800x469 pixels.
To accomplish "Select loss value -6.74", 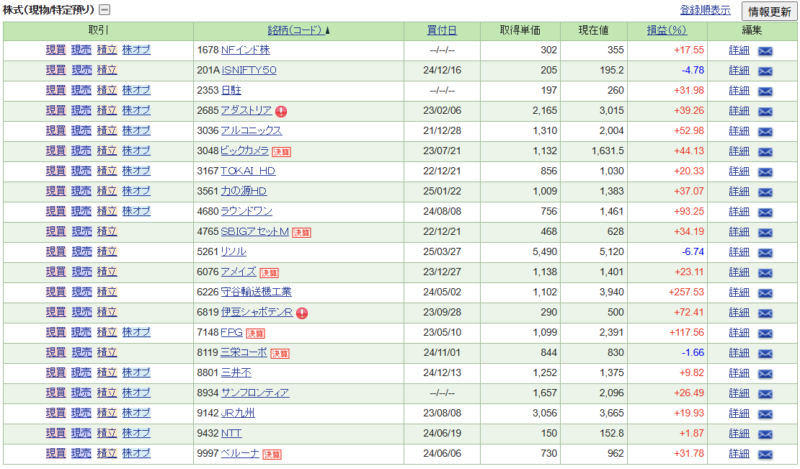I will 693,252.
